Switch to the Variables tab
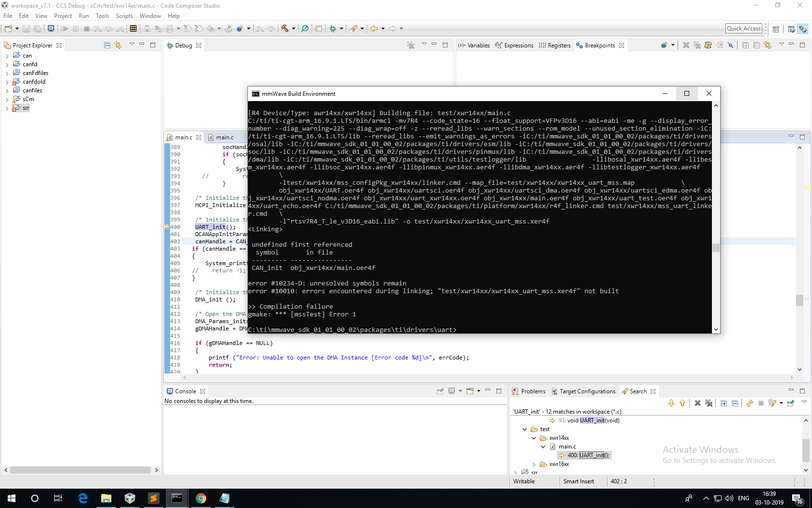The height and width of the screenshot is (508, 812). tap(474, 45)
